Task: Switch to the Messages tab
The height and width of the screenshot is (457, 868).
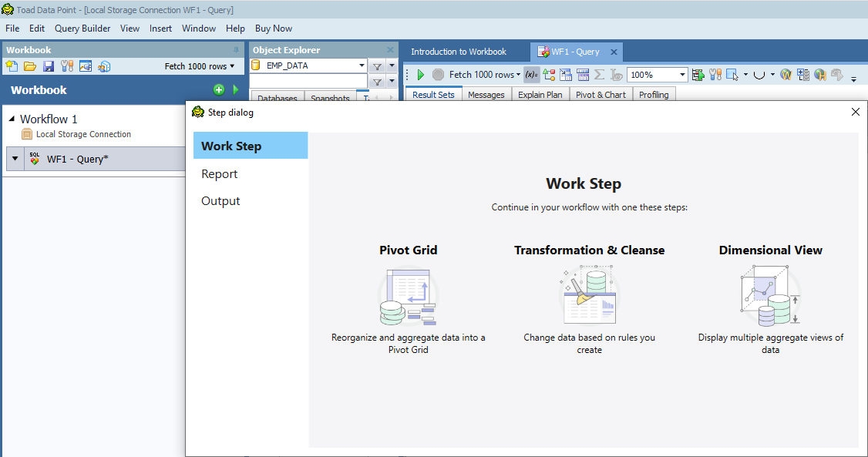Action: pyautogui.click(x=486, y=95)
